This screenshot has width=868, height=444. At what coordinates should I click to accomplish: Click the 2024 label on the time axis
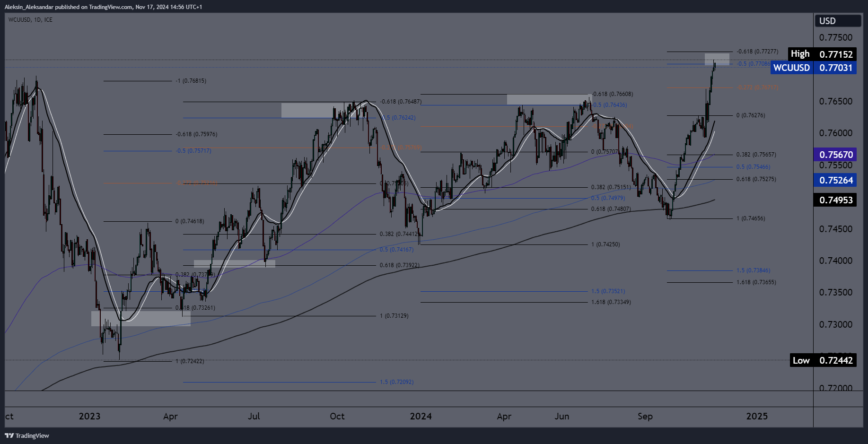pyautogui.click(x=421, y=416)
